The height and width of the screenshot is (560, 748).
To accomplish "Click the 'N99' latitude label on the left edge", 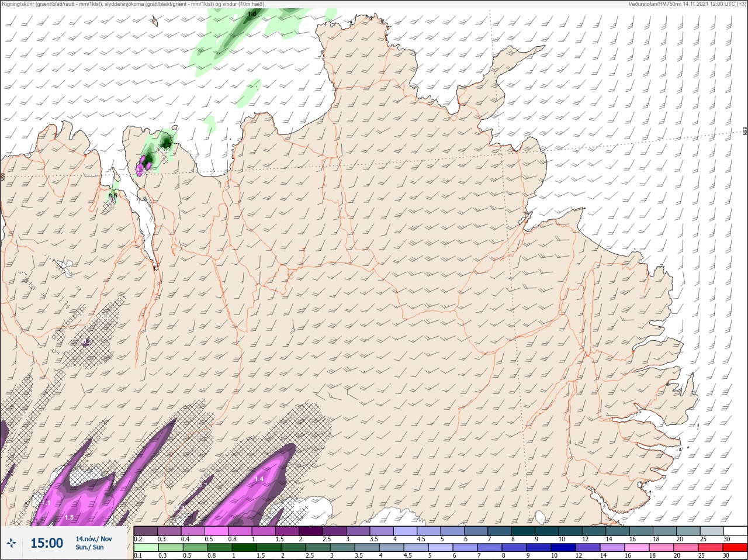I will (x=3, y=177).
